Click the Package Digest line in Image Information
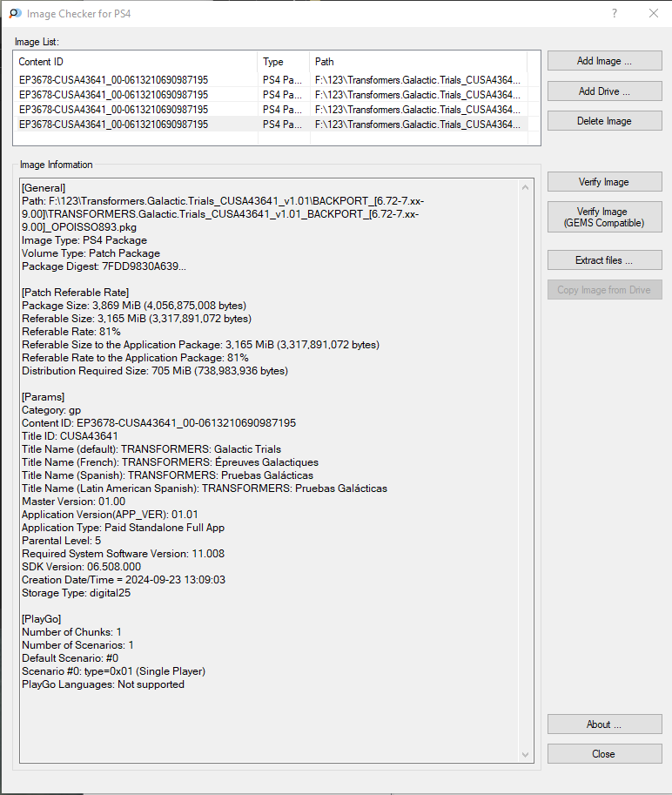Screen dimensions: 672x795 (104, 266)
